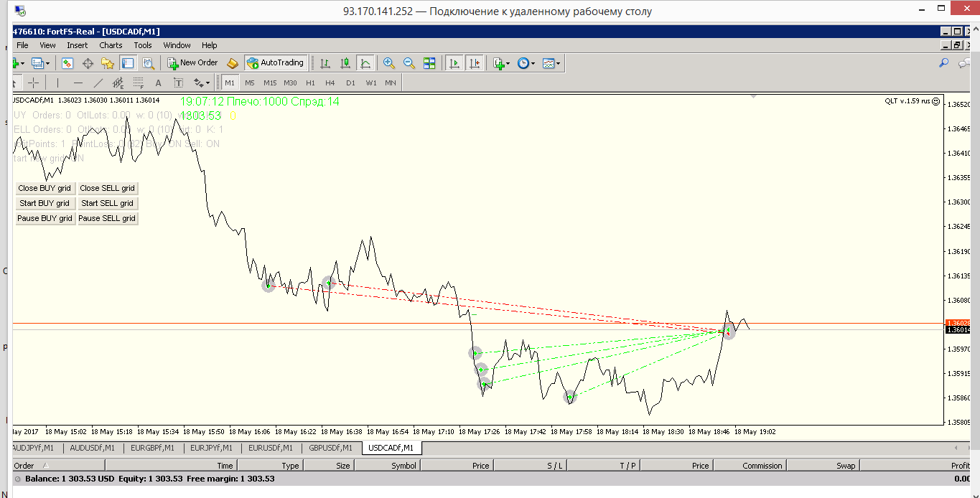Switch to the GBPUSDf,M1 chart tab
This screenshot has width=980, height=498.
(330, 448)
